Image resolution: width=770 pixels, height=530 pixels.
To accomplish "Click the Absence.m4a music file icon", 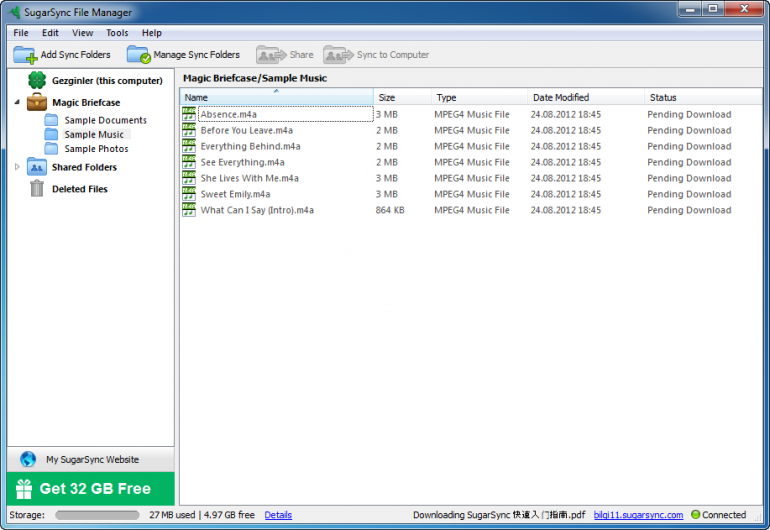I will tap(189, 115).
